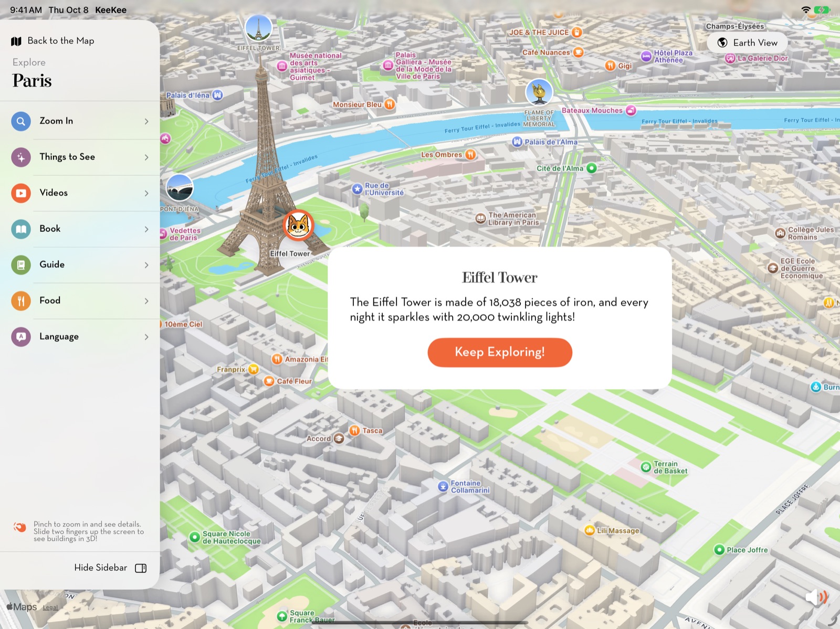Tap the Vedettes de Paris marker

[163, 234]
